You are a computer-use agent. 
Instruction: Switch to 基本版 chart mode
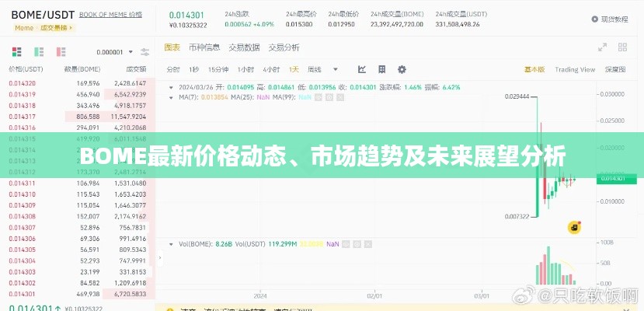pyautogui.click(x=534, y=69)
